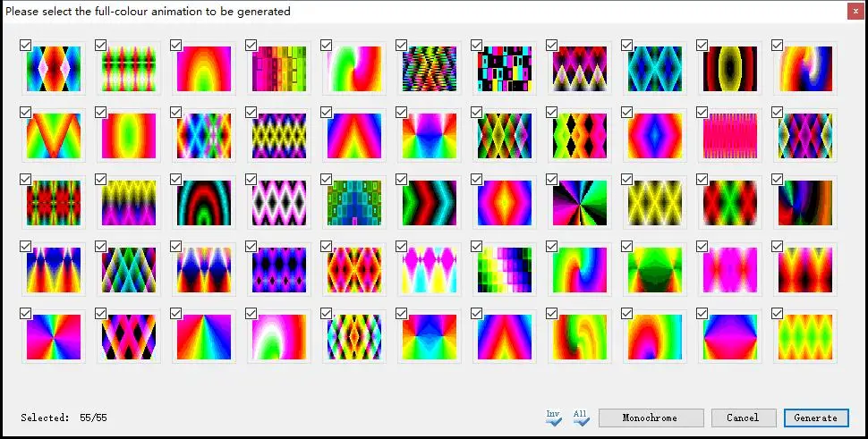868x439 pixels.
Task: Click the green-blue rectangular blocks thumbnail
Action: 354,203
